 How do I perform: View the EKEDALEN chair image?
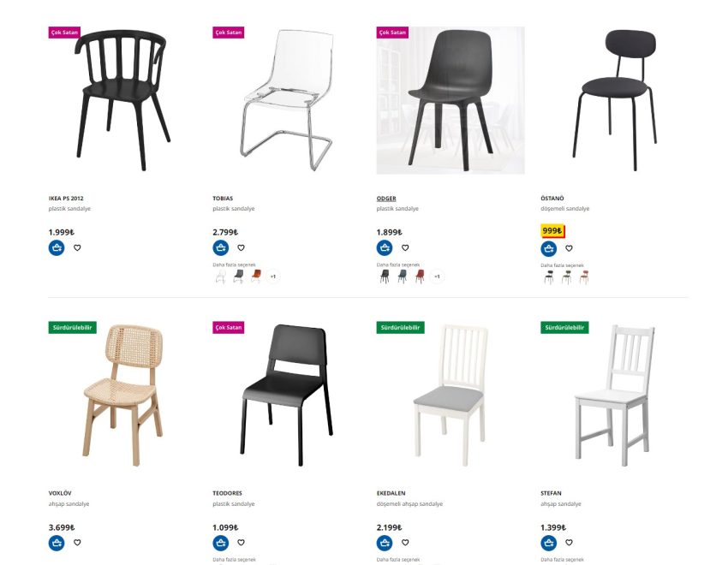[x=451, y=395]
